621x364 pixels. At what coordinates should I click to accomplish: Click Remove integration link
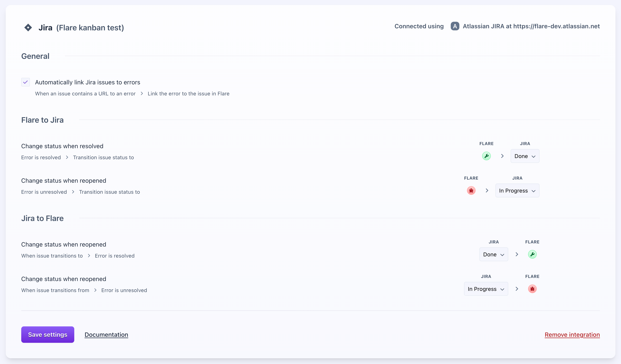(x=572, y=335)
